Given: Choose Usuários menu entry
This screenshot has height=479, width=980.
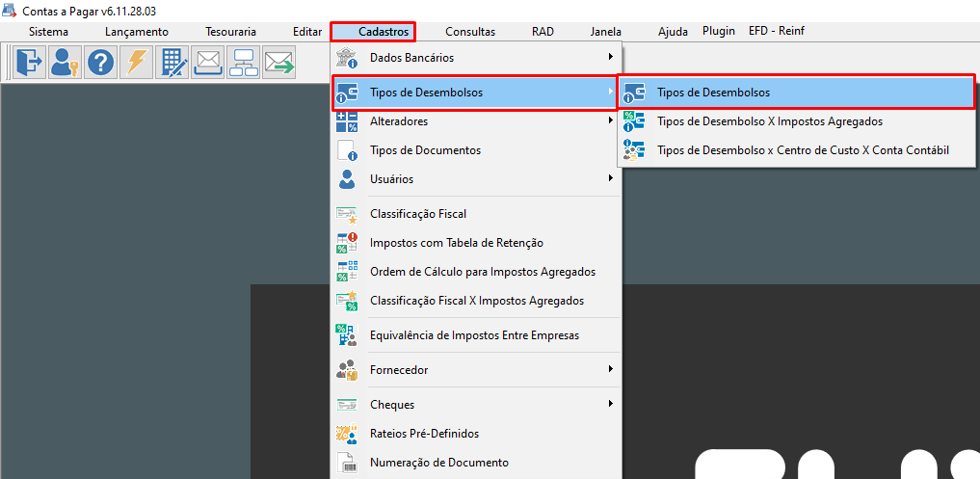Looking at the screenshot, I should (x=476, y=179).
